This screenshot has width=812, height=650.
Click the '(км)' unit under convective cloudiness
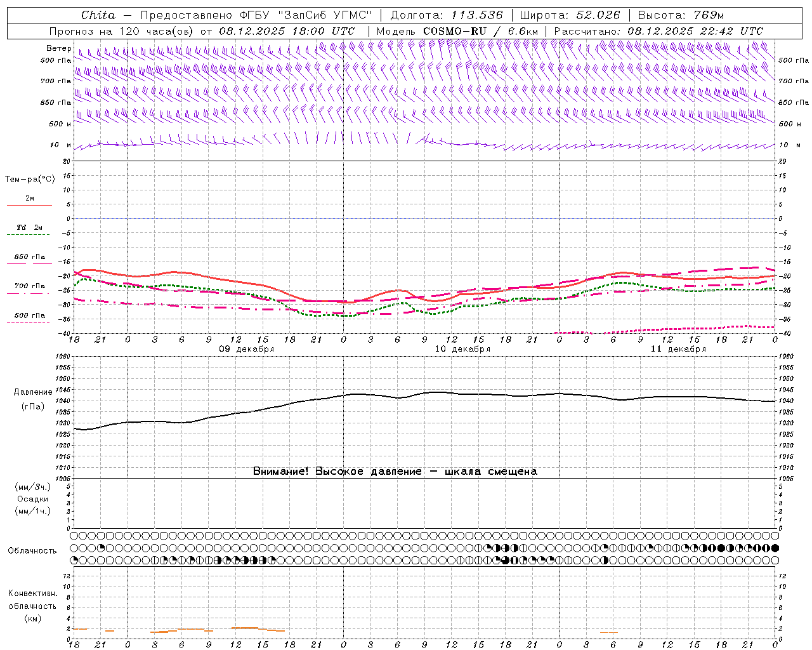click(x=32, y=618)
